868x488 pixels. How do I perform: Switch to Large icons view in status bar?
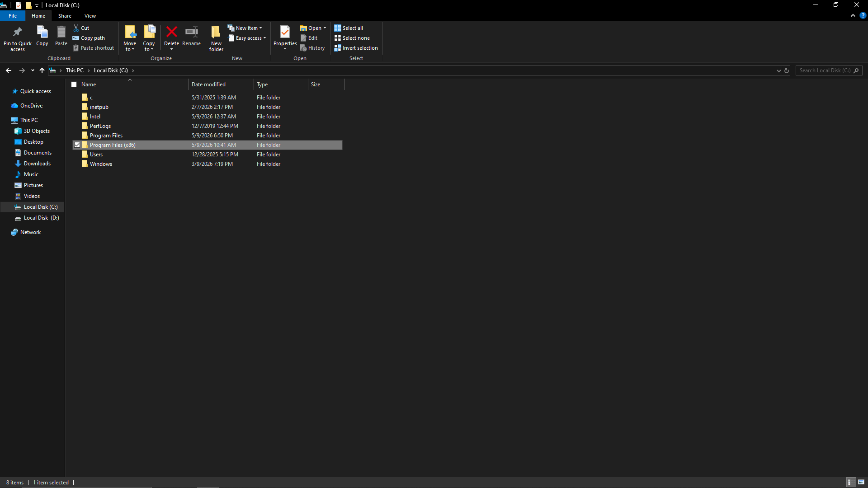coord(861,482)
